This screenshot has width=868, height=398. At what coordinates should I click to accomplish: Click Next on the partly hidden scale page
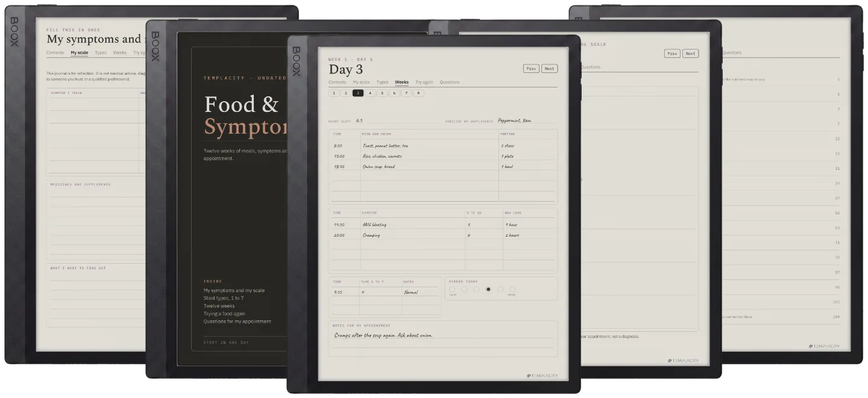[690, 54]
